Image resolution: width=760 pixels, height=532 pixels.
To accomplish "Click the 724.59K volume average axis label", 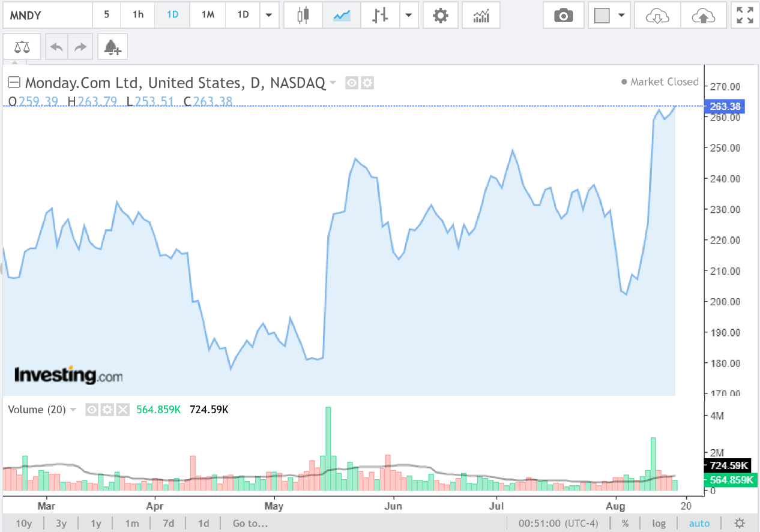I will [729, 465].
